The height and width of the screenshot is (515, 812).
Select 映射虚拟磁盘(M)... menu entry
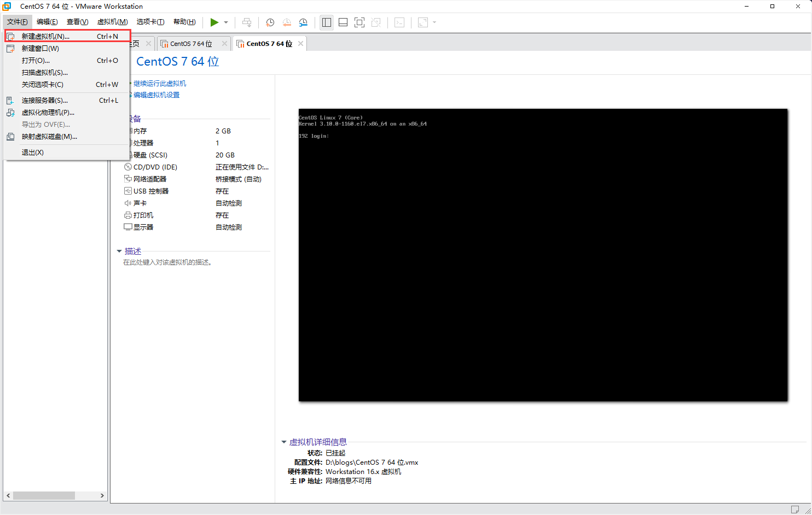pos(67,136)
